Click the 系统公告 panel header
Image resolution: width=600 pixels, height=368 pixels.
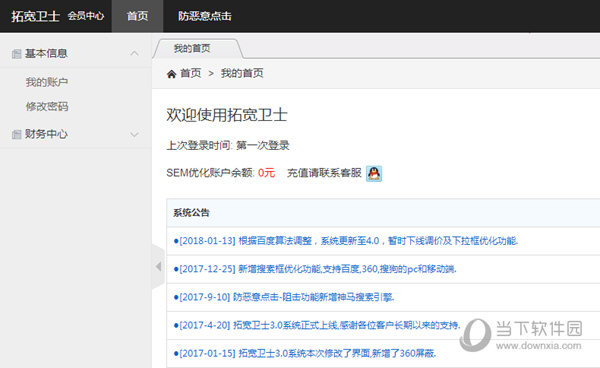click(383, 213)
